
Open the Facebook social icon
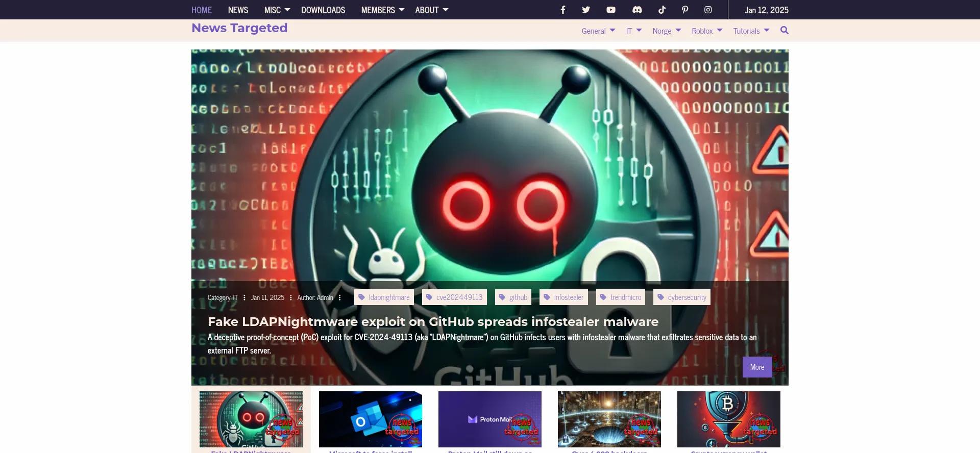[x=562, y=10]
